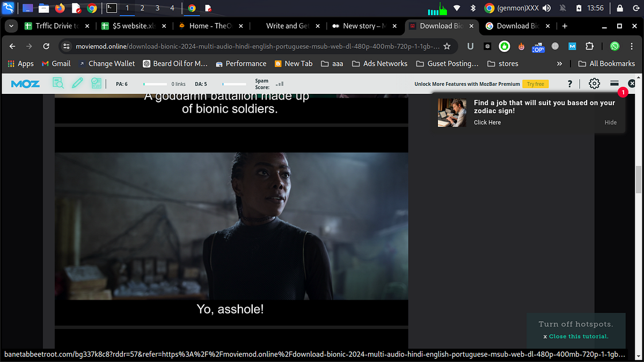Open the stores bookmark folder

[x=503, y=63]
